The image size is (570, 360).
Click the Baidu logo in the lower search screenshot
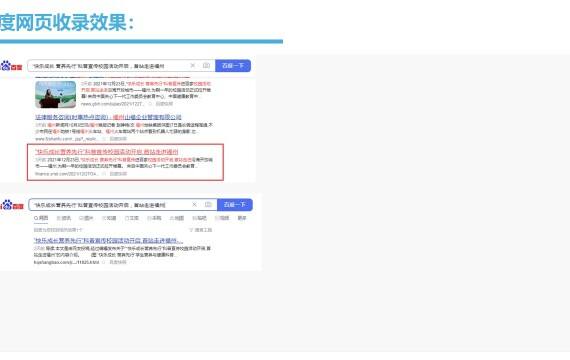coord(12,205)
